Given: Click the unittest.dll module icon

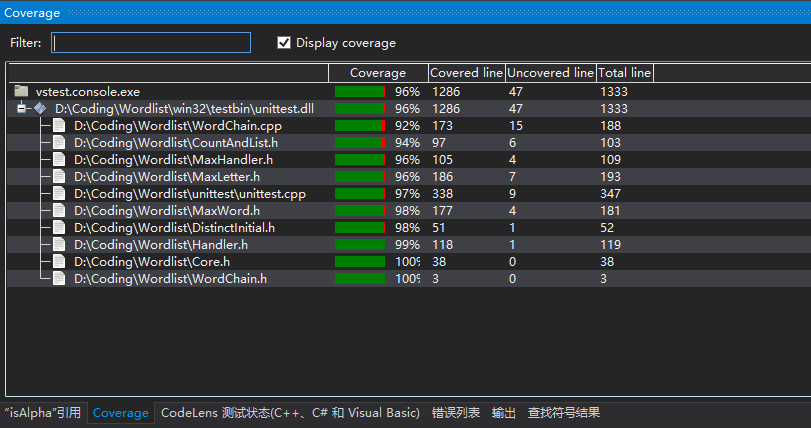Looking at the screenshot, I should tap(40, 109).
